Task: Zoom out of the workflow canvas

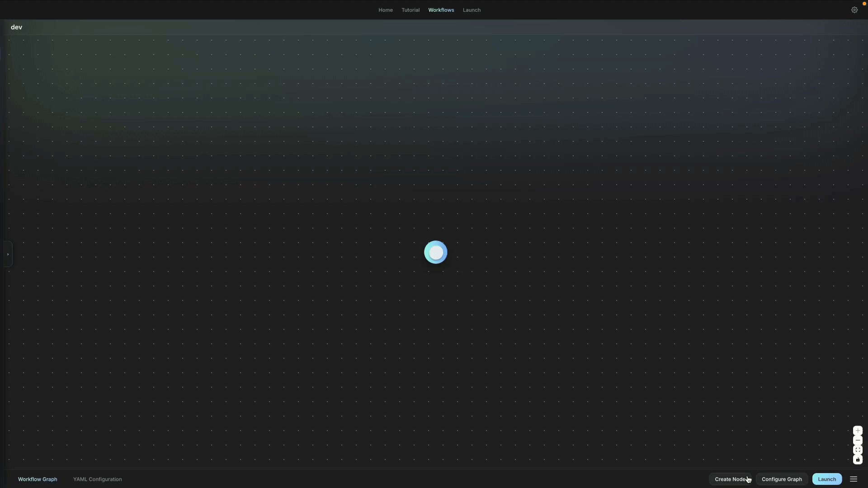Action: tap(858, 441)
